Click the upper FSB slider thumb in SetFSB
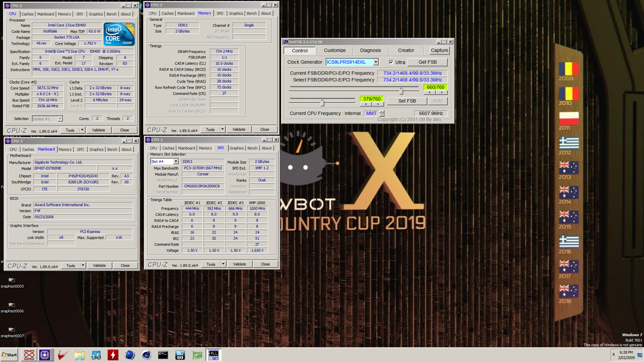This screenshot has width=644, height=362. [x=401, y=90]
